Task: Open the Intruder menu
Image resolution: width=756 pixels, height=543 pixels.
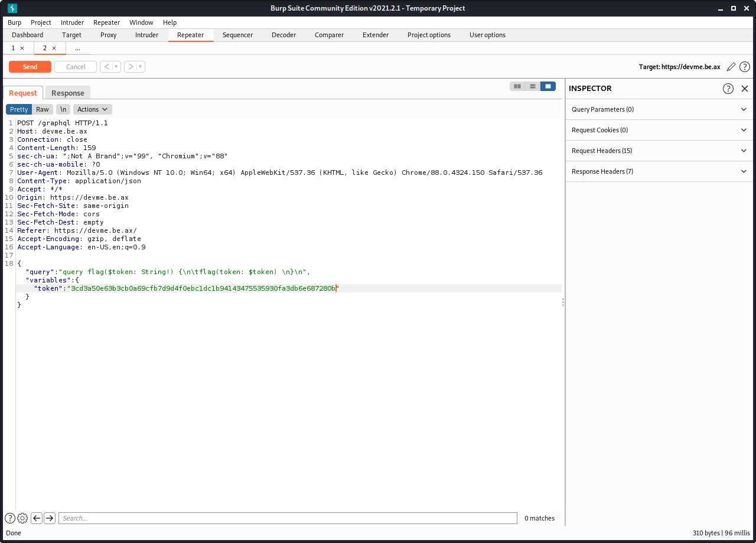Action: [x=72, y=22]
